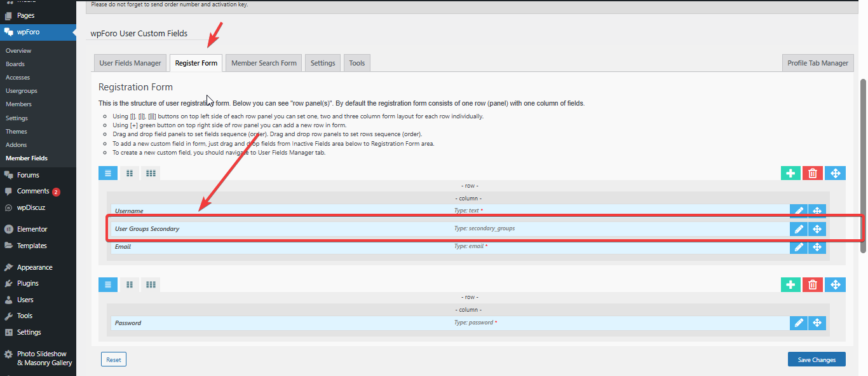Screen dimensions: 868x376
Task: Click the Save Changes button
Action: tap(817, 359)
